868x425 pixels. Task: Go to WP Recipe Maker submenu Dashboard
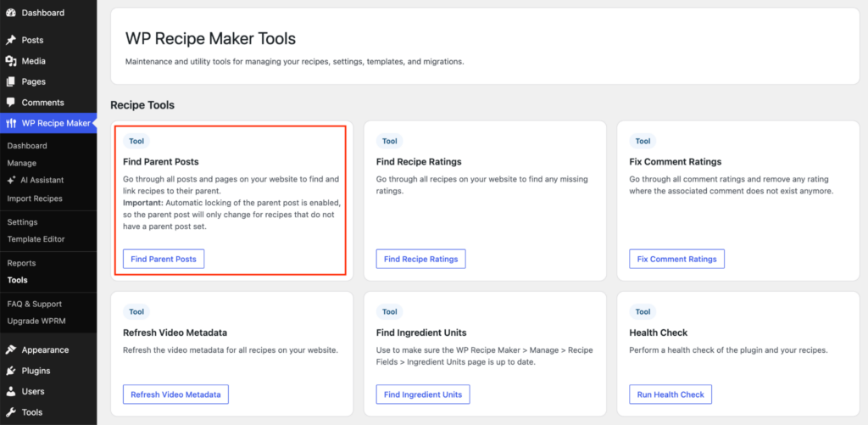27,146
